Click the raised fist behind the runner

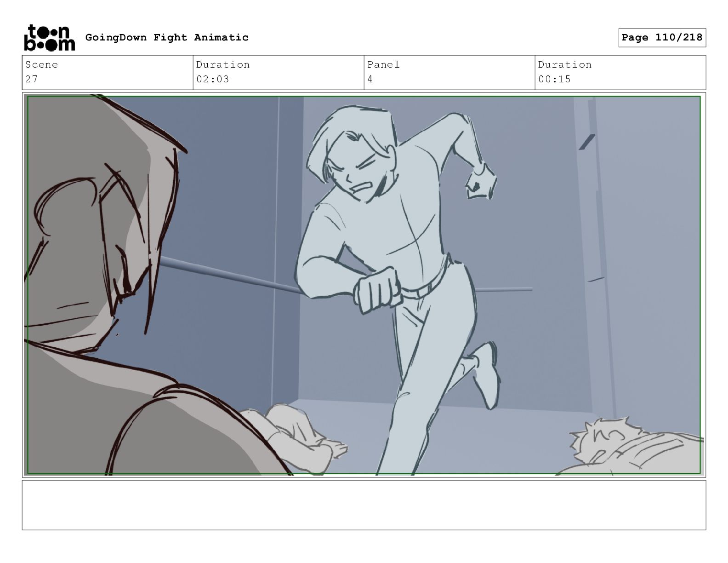[481, 182]
